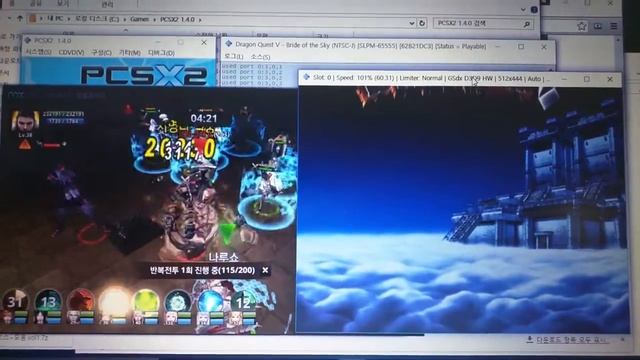Expand the Explorer ribbon chevron
This screenshot has height=360, width=640.
tap(523, 9)
